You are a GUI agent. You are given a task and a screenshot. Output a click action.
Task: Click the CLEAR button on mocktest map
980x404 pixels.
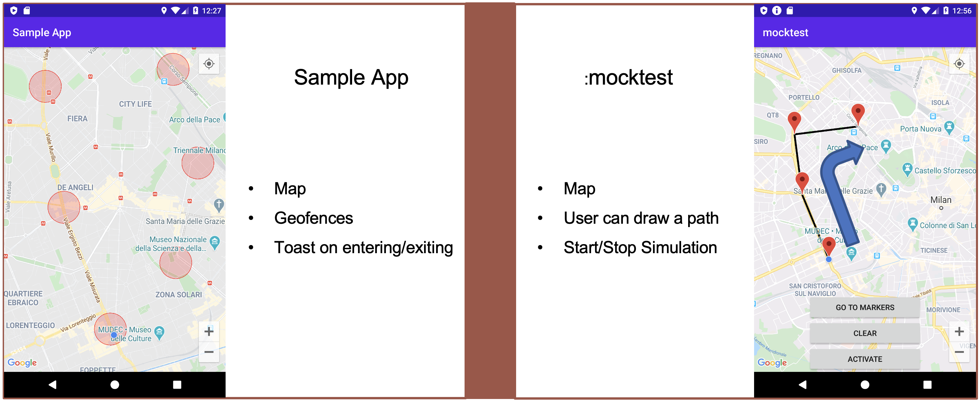[861, 332]
